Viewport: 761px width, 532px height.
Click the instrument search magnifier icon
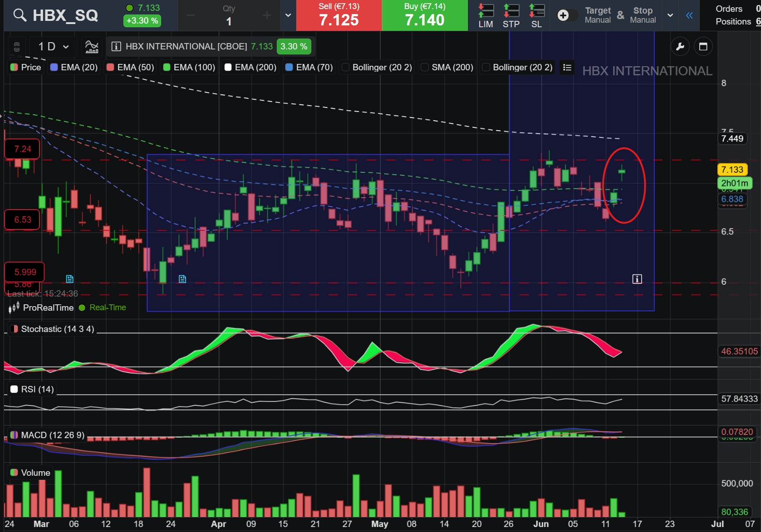click(20, 15)
